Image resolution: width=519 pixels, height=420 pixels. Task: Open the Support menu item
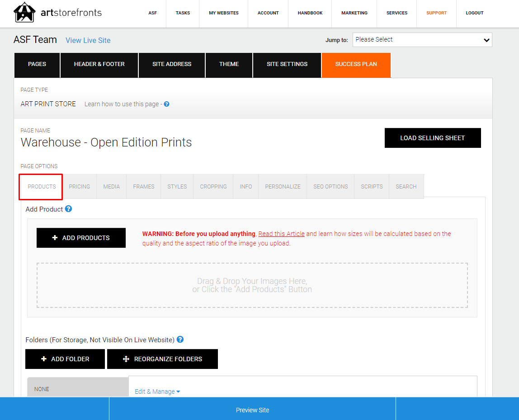tap(436, 13)
